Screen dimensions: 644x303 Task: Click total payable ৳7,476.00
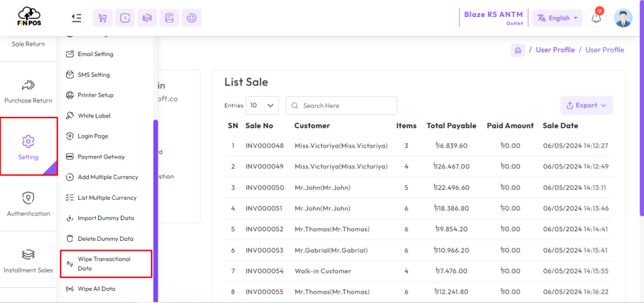pos(452,271)
